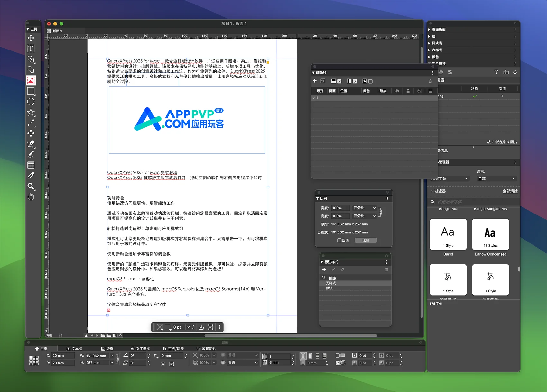Image resolution: width=547 pixels, height=392 pixels.
Task: Toggle horizontal guides checkbox in Guides panel
Action: (339, 81)
